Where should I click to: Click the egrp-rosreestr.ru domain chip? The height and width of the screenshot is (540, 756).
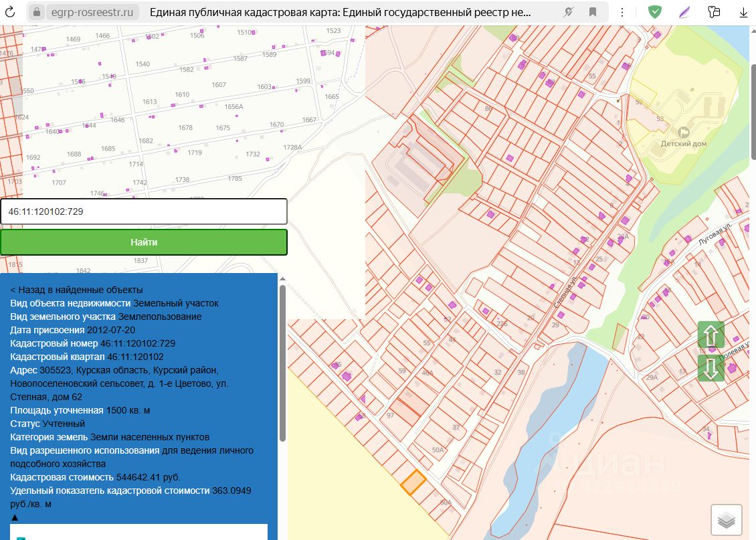click(x=92, y=12)
